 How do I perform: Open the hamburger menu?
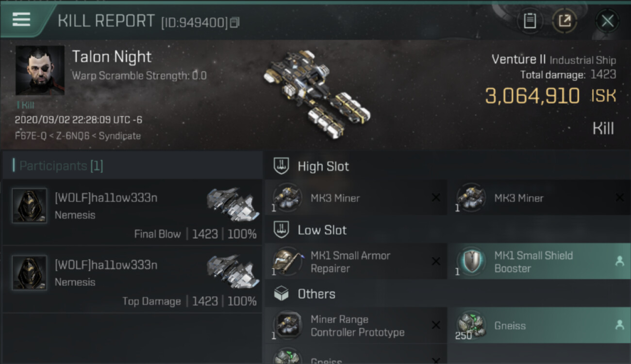[21, 20]
